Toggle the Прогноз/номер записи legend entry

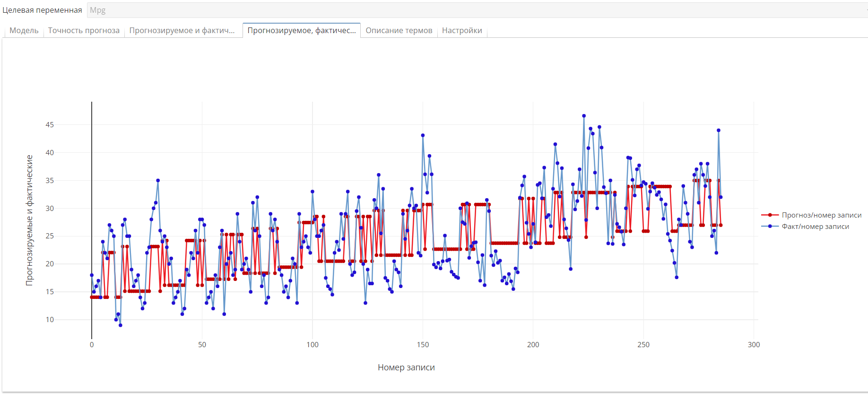tap(811, 215)
